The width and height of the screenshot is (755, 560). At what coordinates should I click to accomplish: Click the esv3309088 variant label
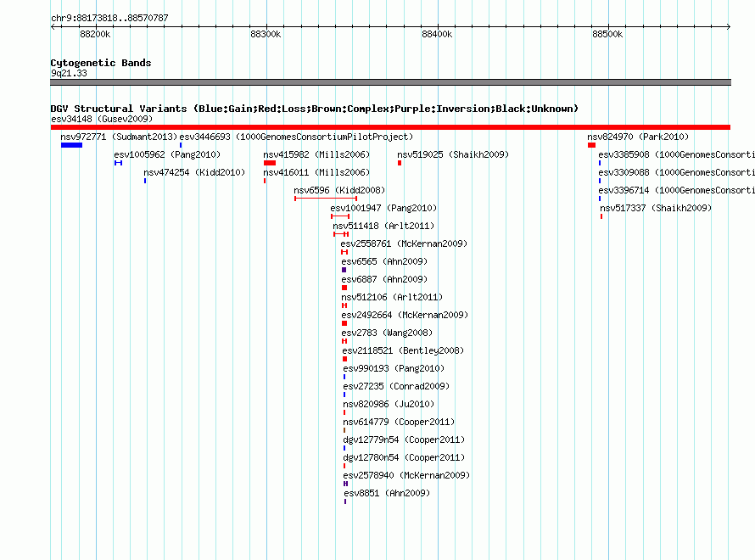[676, 172]
